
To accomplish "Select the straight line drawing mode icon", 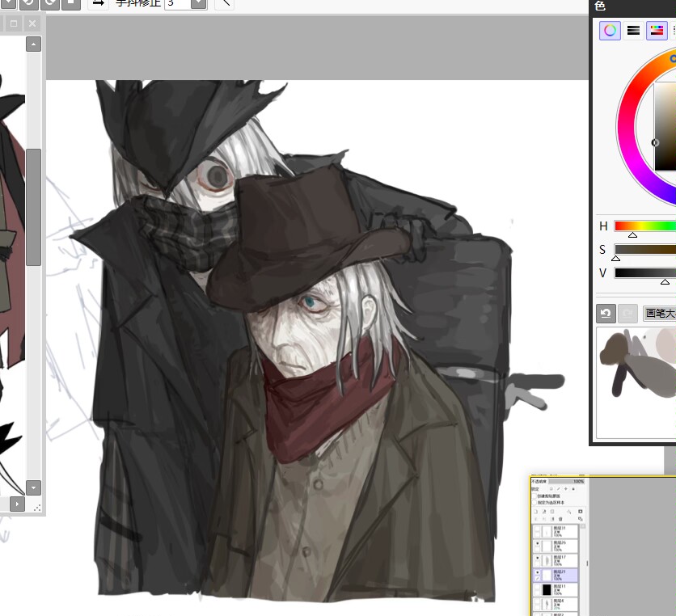I will (224, 4).
